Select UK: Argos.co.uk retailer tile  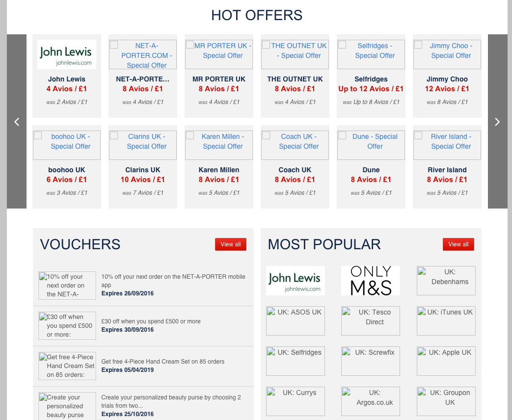click(371, 401)
